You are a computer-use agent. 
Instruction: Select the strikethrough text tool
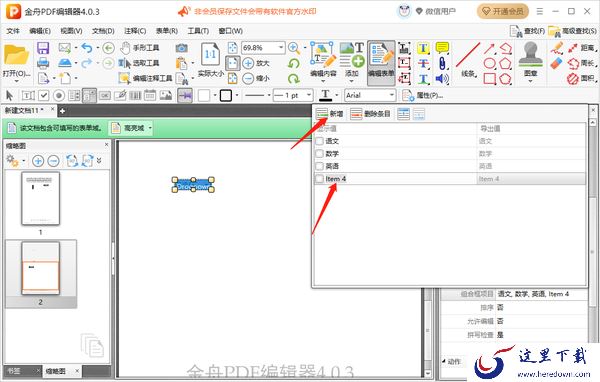tap(423, 64)
